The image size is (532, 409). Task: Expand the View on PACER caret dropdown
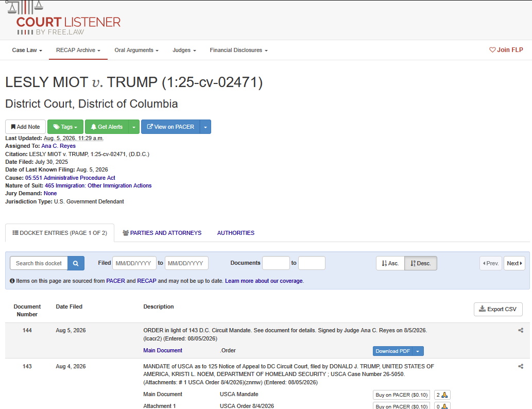click(205, 127)
